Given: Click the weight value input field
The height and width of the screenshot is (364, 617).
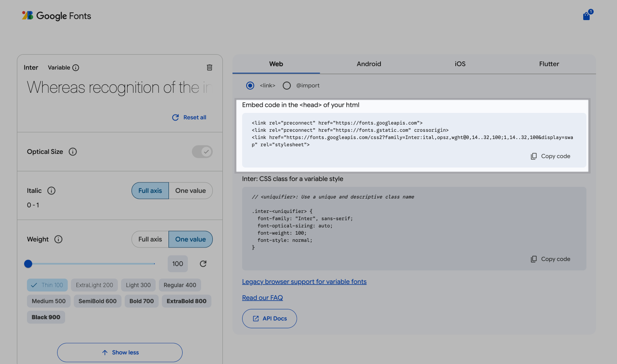Looking at the screenshot, I should click(x=177, y=264).
